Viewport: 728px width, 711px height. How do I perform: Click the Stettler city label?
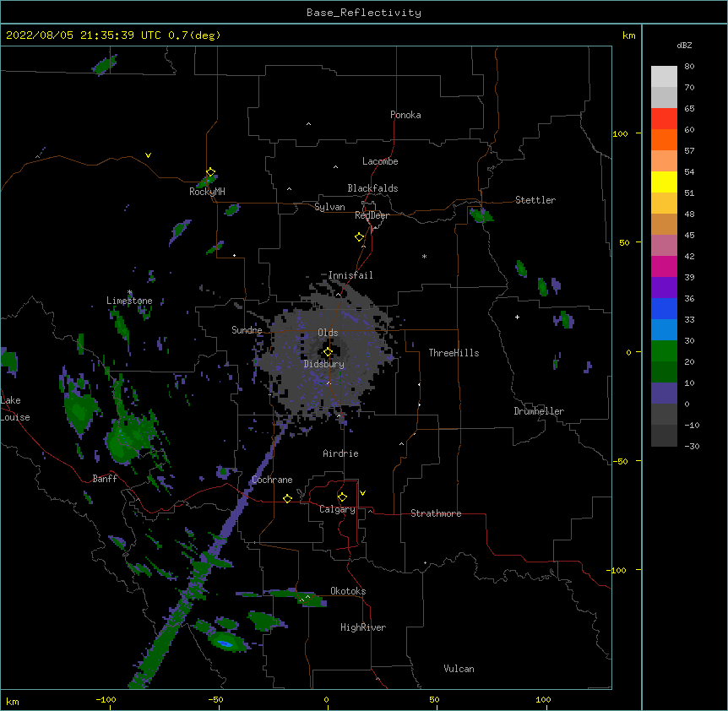(x=535, y=200)
